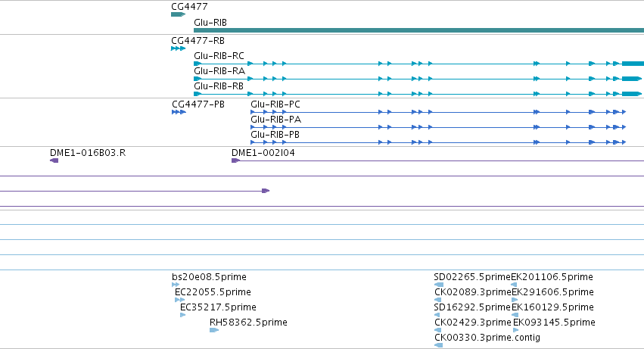Click the bs20e08.5prime EST arrow glyph

point(176,285)
